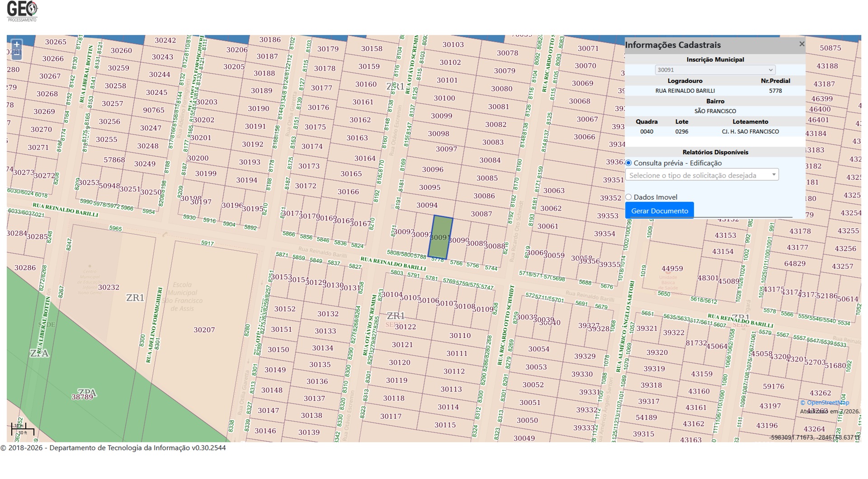This screenshot has width=868, height=479.
Task: Click lot 39354 on the map
Action: tap(604, 234)
